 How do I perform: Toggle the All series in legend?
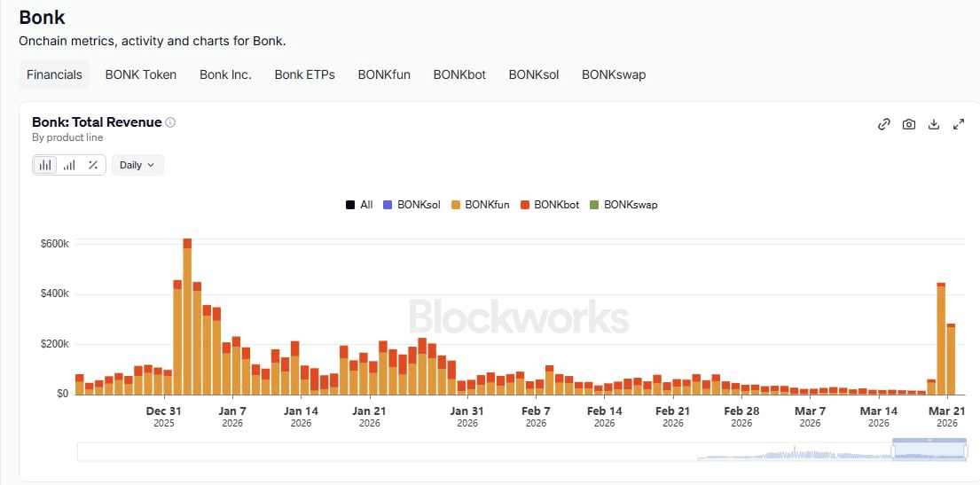point(359,205)
